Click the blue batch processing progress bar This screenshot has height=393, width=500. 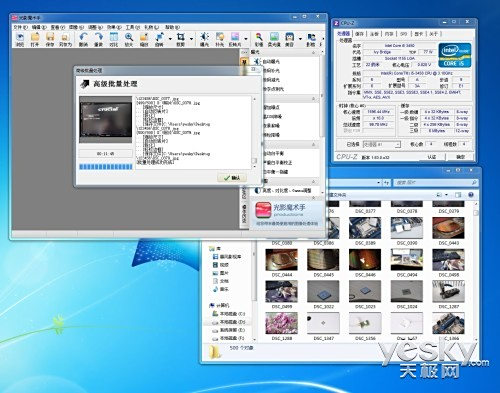click(106, 167)
